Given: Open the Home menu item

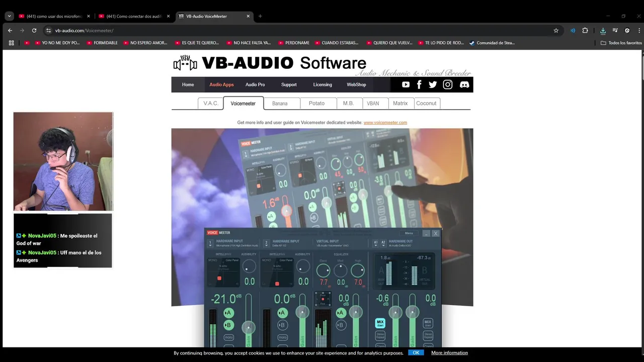Looking at the screenshot, I should (x=188, y=84).
